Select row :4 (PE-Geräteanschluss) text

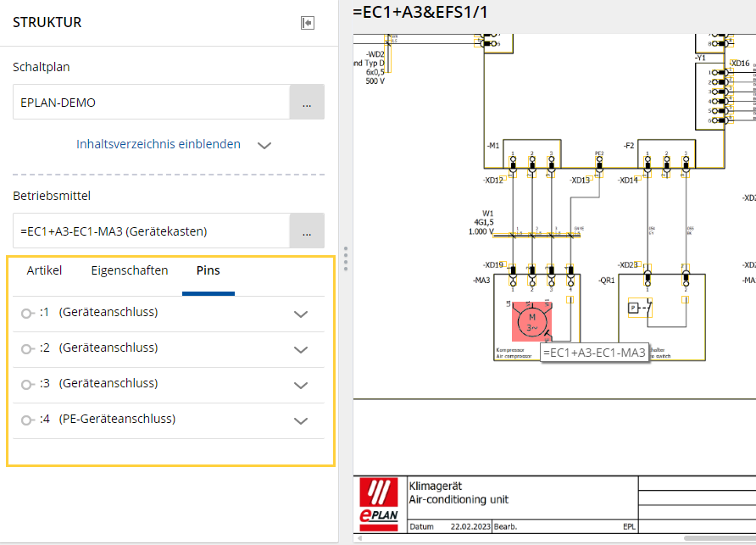click(108, 419)
